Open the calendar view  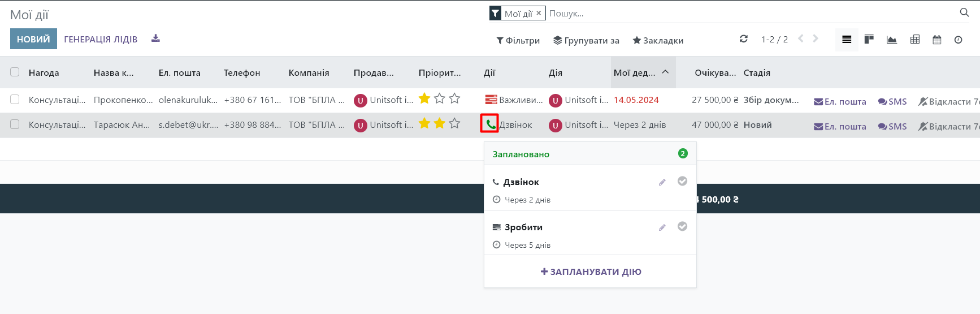pos(937,40)
